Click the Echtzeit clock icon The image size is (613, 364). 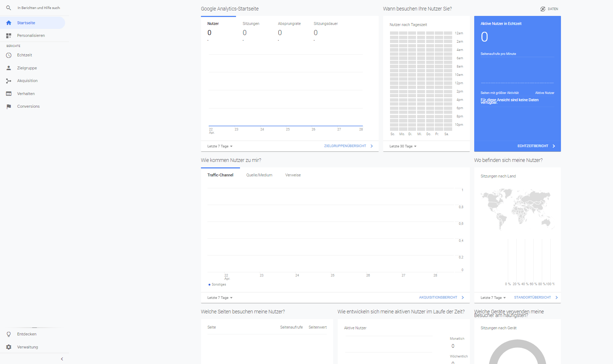click(x=9, y=55)
